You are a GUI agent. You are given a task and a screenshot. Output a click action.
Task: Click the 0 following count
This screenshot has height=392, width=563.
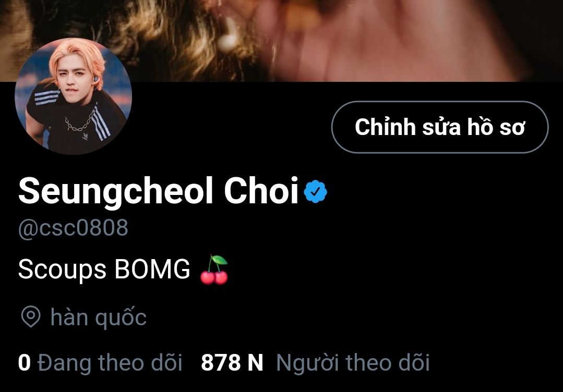pos(25,362)
